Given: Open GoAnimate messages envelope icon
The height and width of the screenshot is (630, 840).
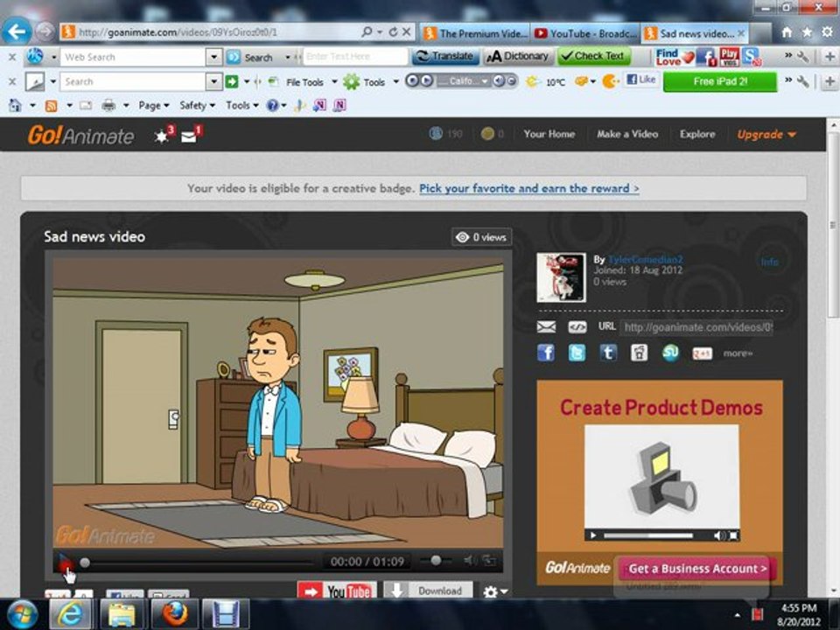Looking at the screenshot, I should coord(189,137).
